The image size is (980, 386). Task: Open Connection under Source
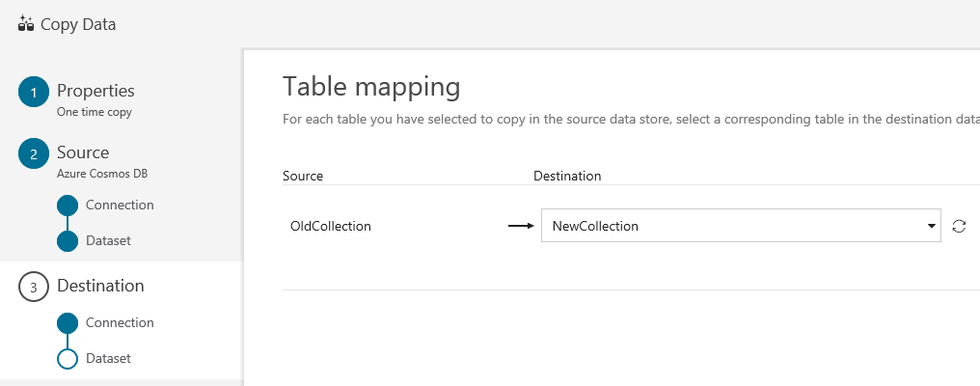(x=120, y=205)
